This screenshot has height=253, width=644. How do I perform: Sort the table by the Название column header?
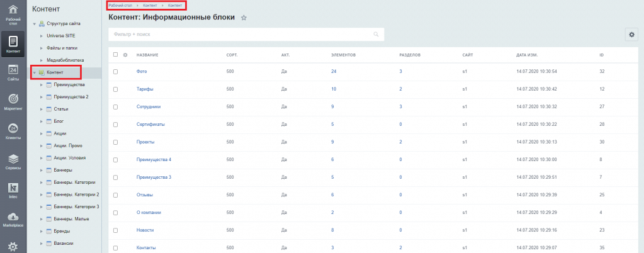click(x=147, y=55)
